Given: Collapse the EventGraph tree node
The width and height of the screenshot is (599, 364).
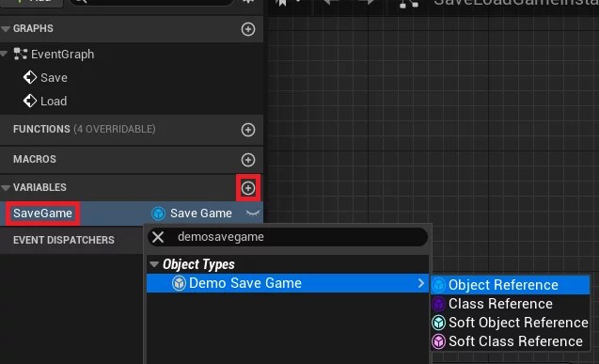Looking at the screenshot, I should coord(4,54).
